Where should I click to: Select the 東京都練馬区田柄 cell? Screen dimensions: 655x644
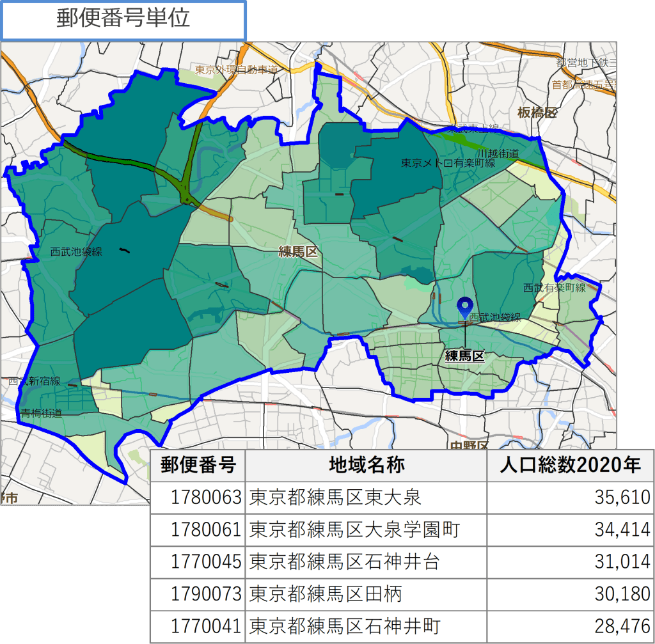click(x=366, y=594)
